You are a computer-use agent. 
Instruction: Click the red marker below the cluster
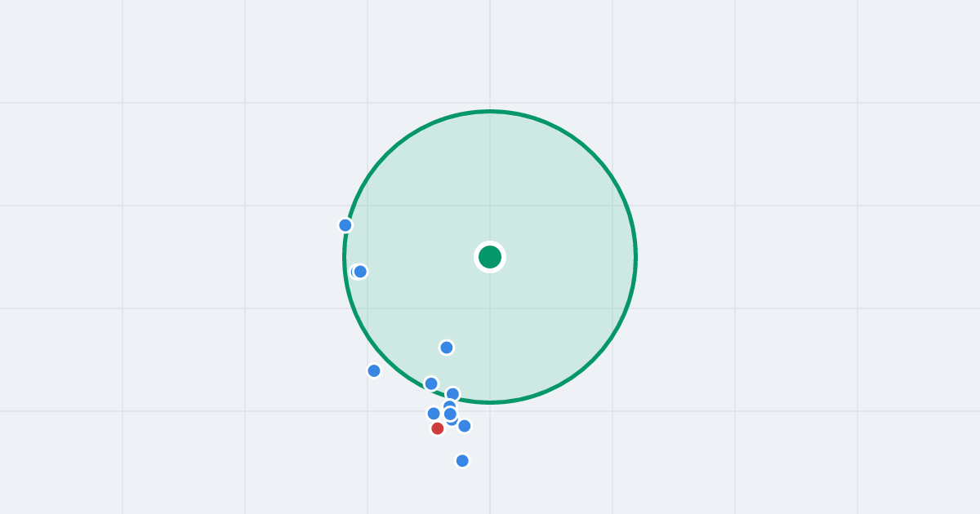click(438, 428)
